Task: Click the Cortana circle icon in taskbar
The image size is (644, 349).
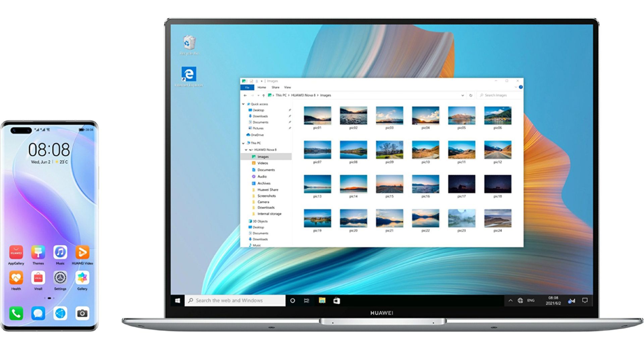Action: click(x=292, y=301)
